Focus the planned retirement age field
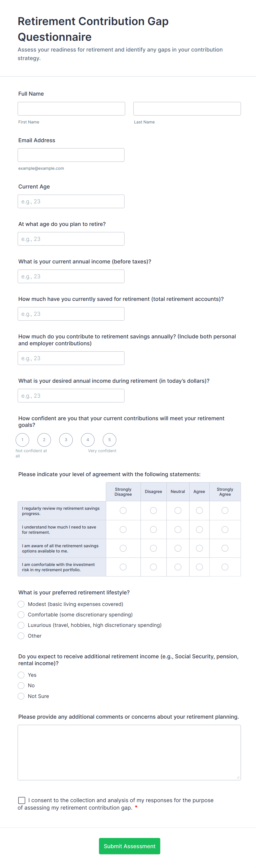 click(x=71, y=239)
